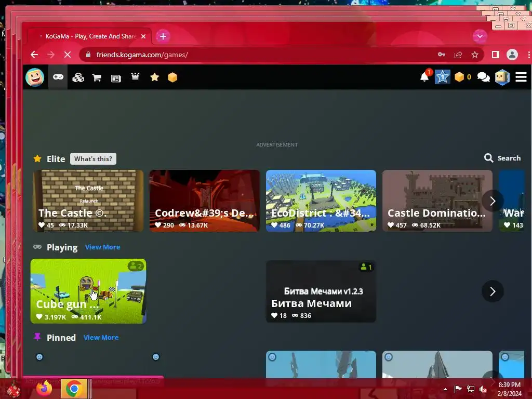Click the browser Forward arrow
The image size is (532, 399).
51,55
